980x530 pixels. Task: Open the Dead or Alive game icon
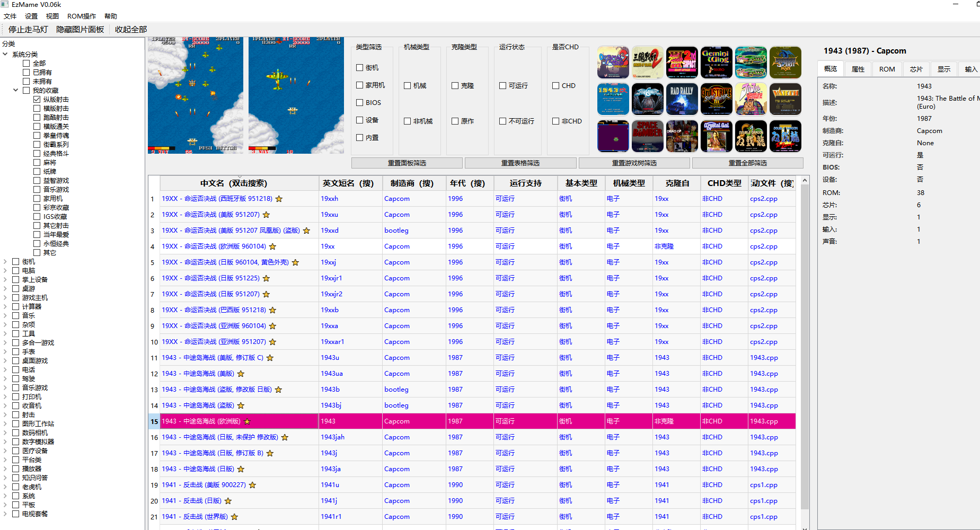tap(682, 136)
